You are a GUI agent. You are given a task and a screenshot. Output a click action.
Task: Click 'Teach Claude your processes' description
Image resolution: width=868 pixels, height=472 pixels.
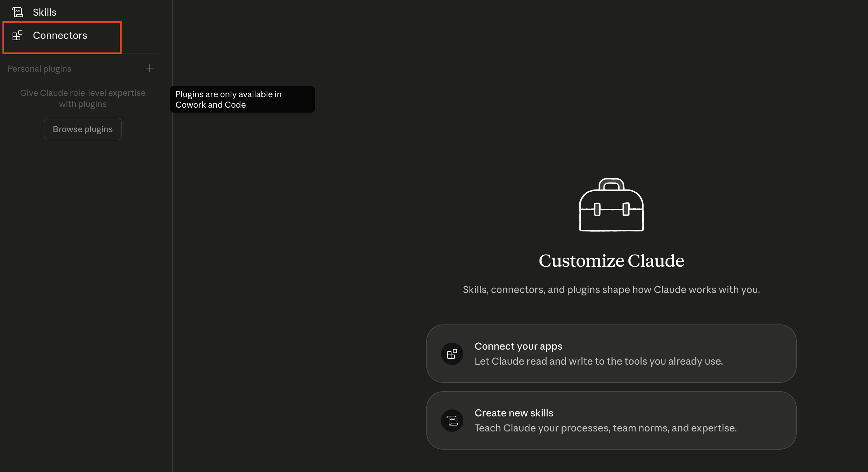tap(606, 428)
